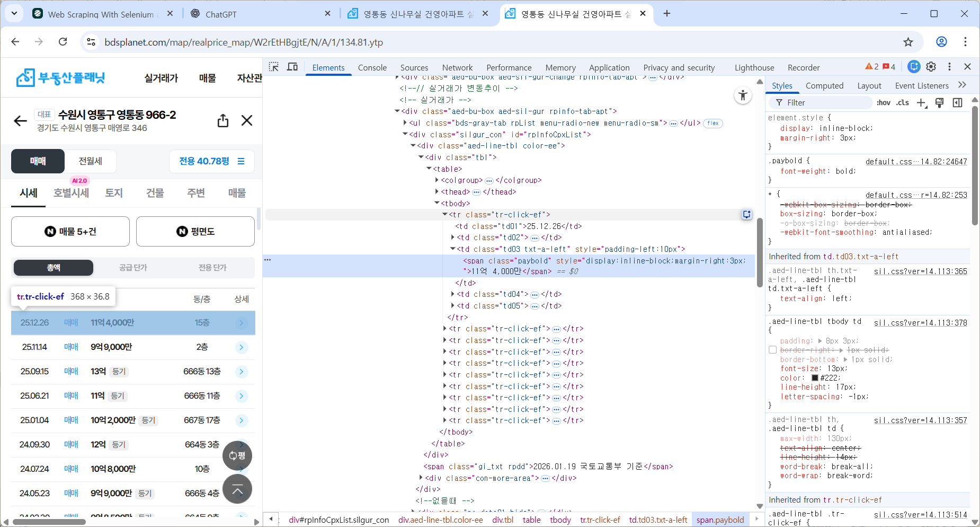Click the warnings count badge showing 2
The width and height of the screenshot is (980, 527).
(x=872, y=67)
